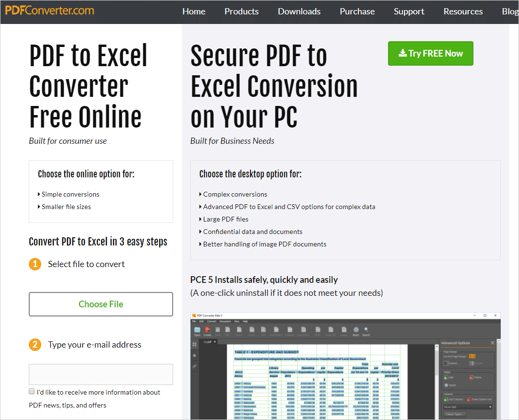Tick the PDF news and offers checkbox
This screenshot has height=420, width=519.
click(x=32, y=392)
